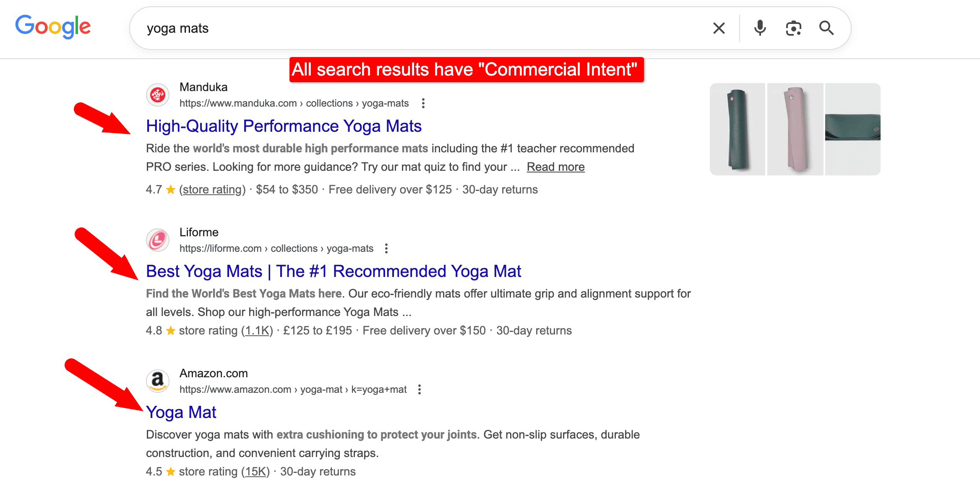
Task: Open the Best Yoga Mats Liforme result
Action: (333, 271)
